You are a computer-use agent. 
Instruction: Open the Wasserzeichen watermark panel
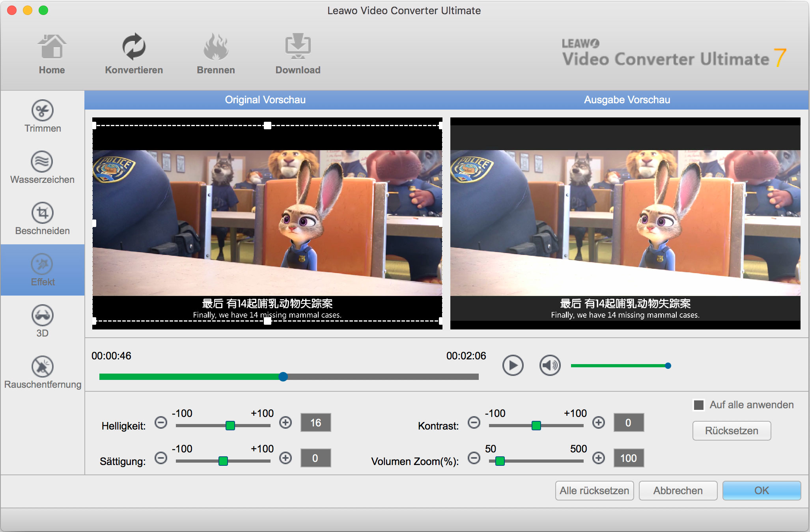click(x=43, y=167)
